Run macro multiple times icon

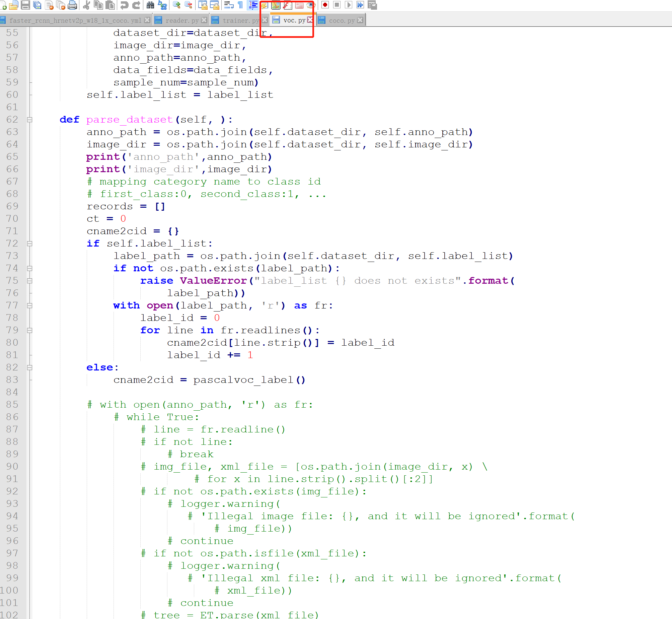click(x=360, y=5)
